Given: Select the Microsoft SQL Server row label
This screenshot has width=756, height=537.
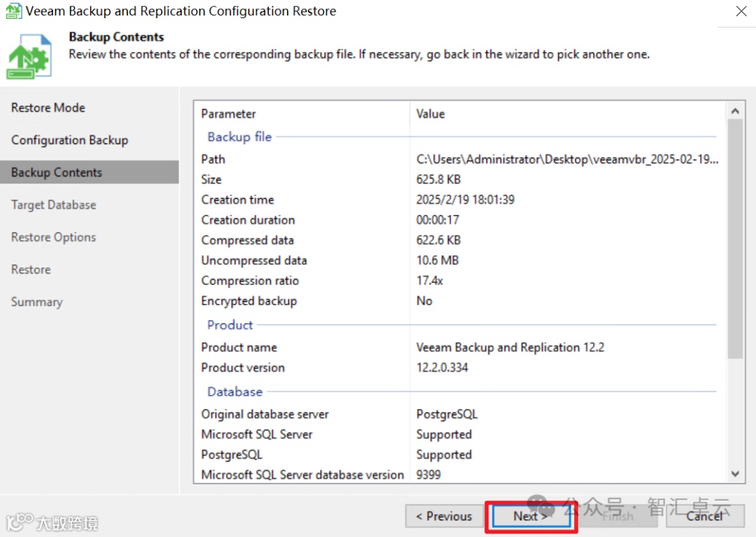Looking at the screenshot, I should (x=257, y=434).
